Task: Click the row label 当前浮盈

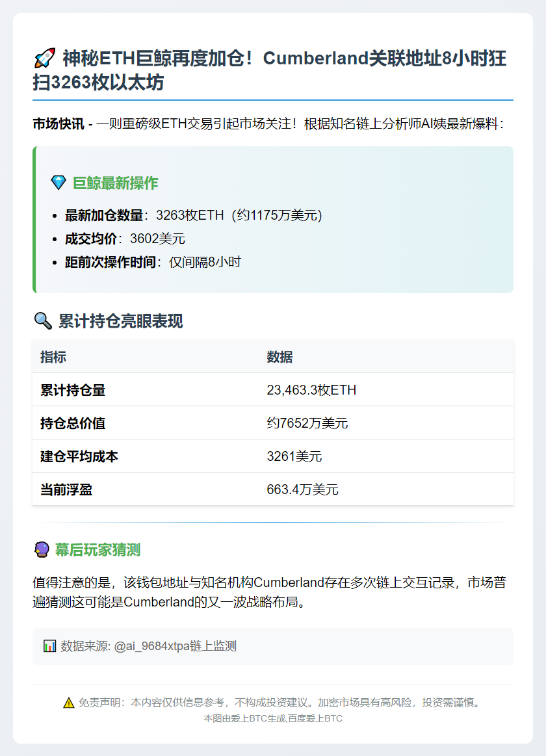Action: point(66,490)
